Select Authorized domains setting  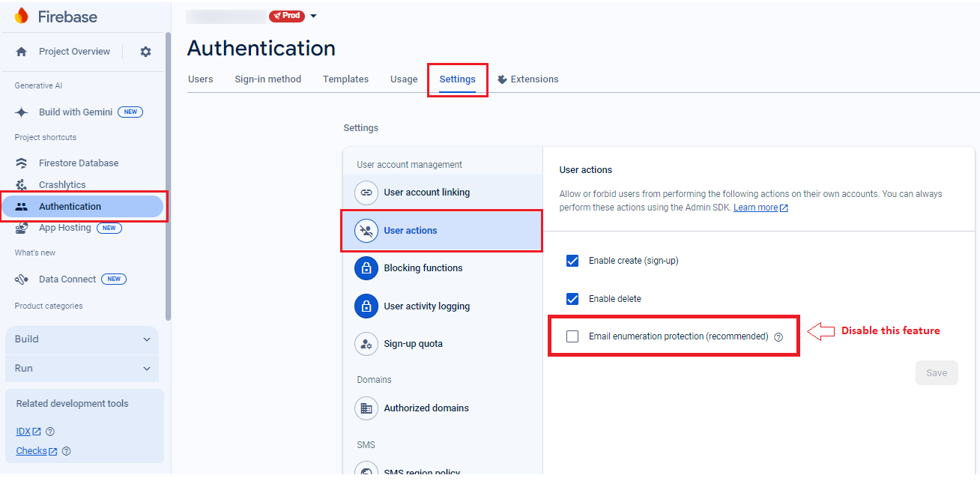tap(443, 408)
